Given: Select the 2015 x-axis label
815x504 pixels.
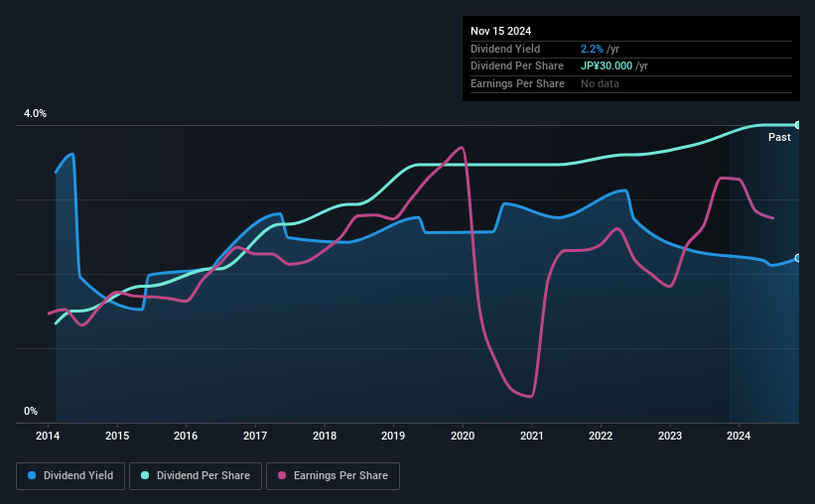Looking at the screenshot, I should tap(117, 436).
